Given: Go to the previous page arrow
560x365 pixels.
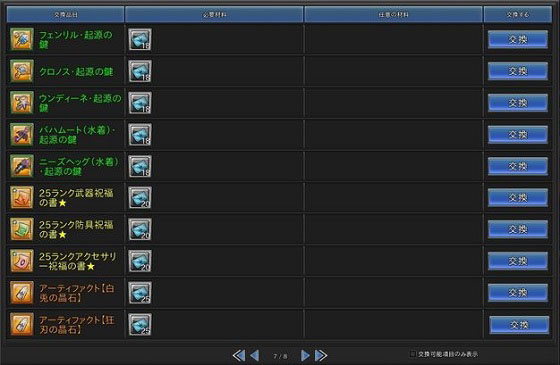Looking at the screenshot, I should [255, 355].
